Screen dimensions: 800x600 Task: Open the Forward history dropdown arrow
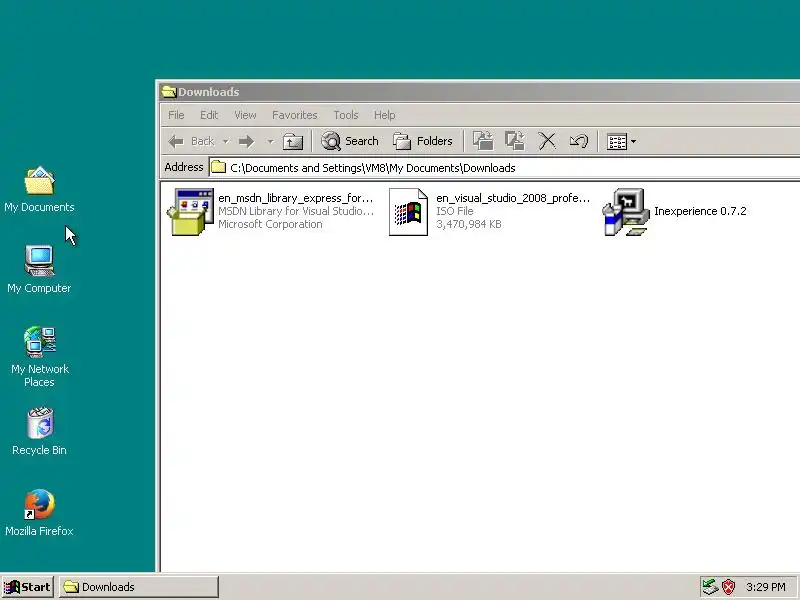(x=270, y=141)
